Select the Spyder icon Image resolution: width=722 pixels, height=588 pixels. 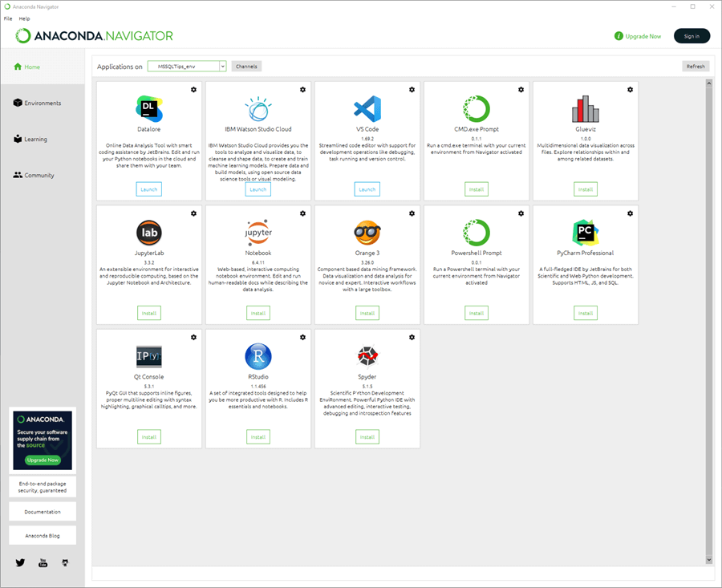click(x=367, y=355)
